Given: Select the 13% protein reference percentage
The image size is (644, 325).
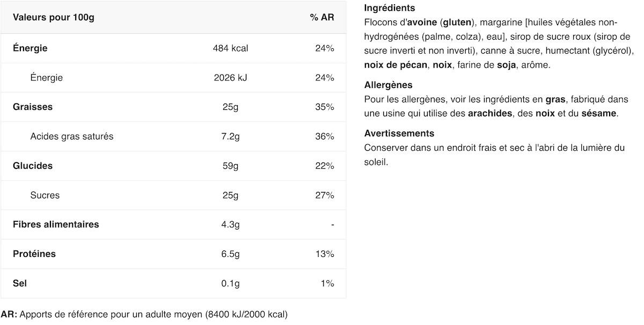Looking at the screenshot, I should click(x=325, y=254).
